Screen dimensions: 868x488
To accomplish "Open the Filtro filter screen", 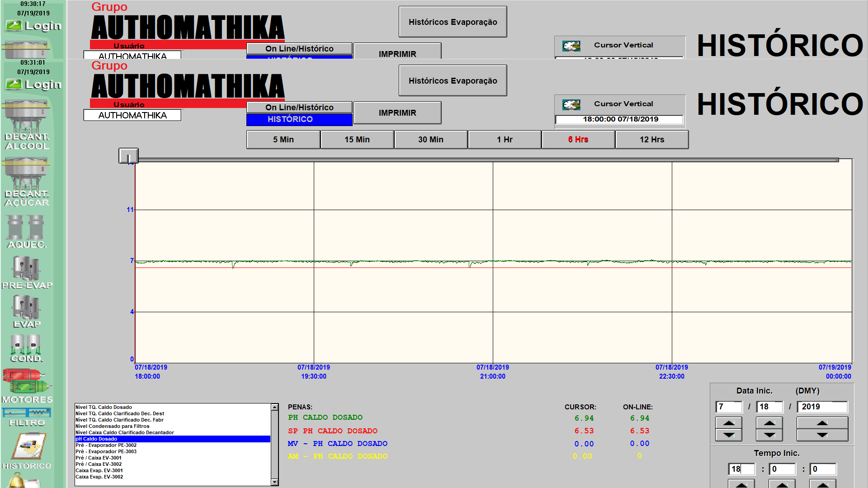I will pyautogui.click(x=27, y=418).
